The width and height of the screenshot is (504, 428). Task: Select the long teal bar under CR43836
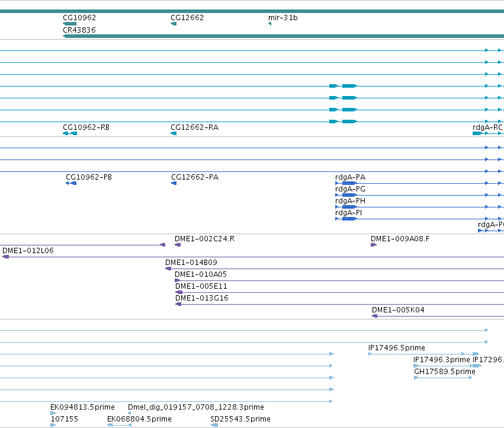(x=284, y=36)
